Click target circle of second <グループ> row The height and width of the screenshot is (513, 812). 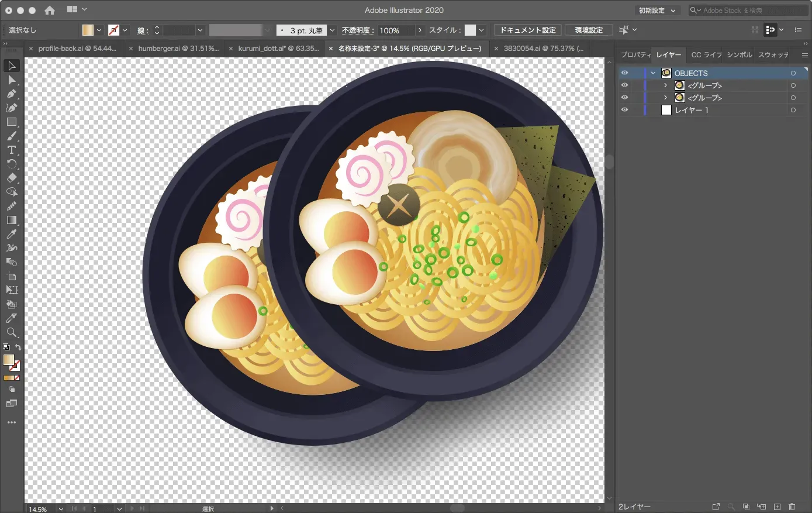point(793,98)
